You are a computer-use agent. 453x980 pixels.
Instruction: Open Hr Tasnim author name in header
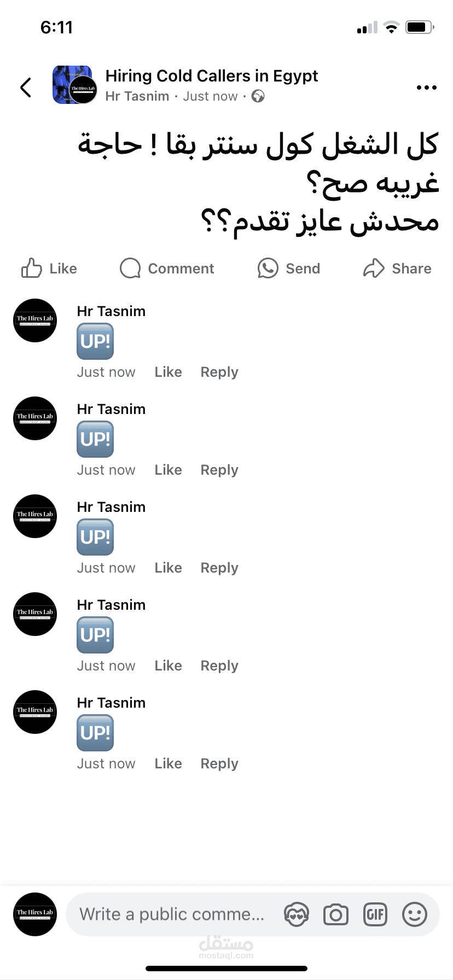click(x=137, y=97)
